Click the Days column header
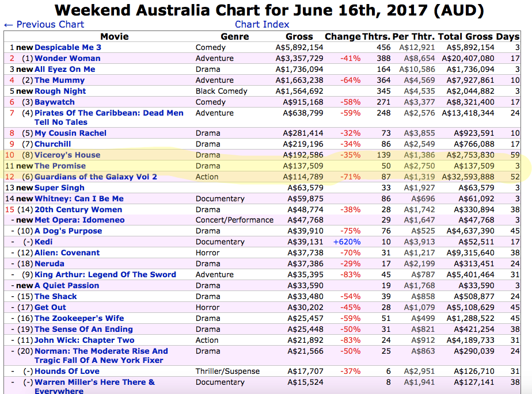The image size is (532, 394). tap(508, 37)
